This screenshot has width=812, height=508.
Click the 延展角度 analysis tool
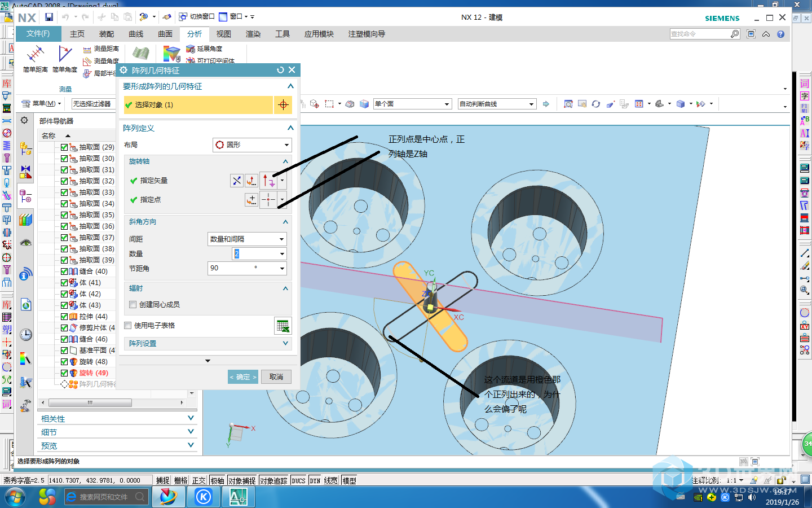coord(204,49)
